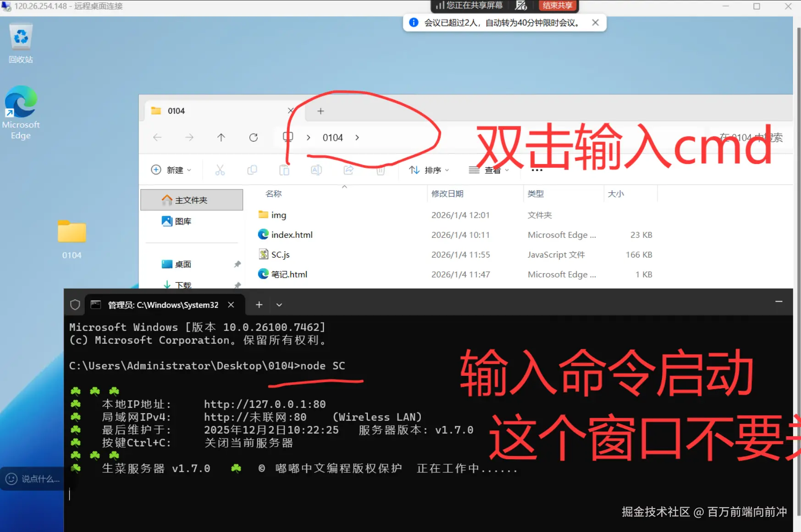Image resolution: width=801 pixels, height=532 pixels.
Task: Click the Delete trash icon in toolbar
Action: tap(381, 170)
